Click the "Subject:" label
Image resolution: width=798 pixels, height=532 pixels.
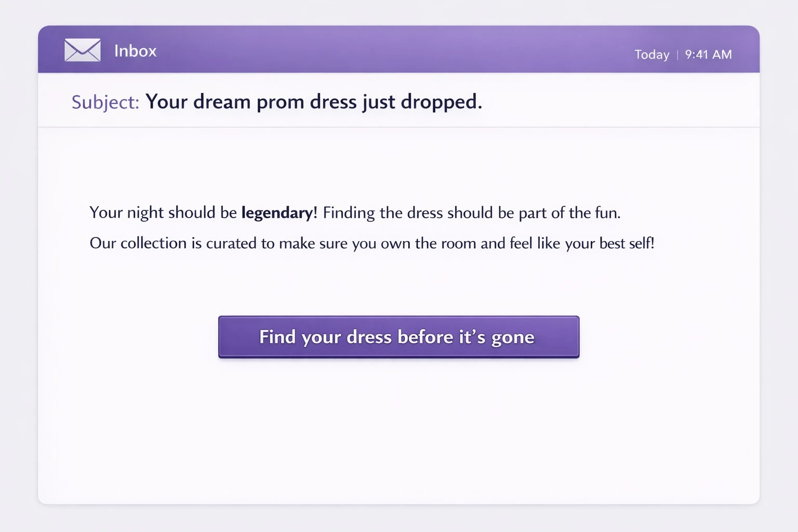(105, 102)
